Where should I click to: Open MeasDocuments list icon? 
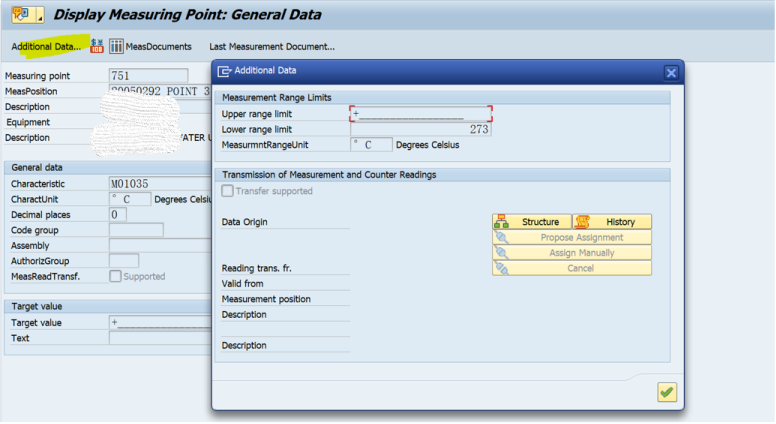[116, 46]
